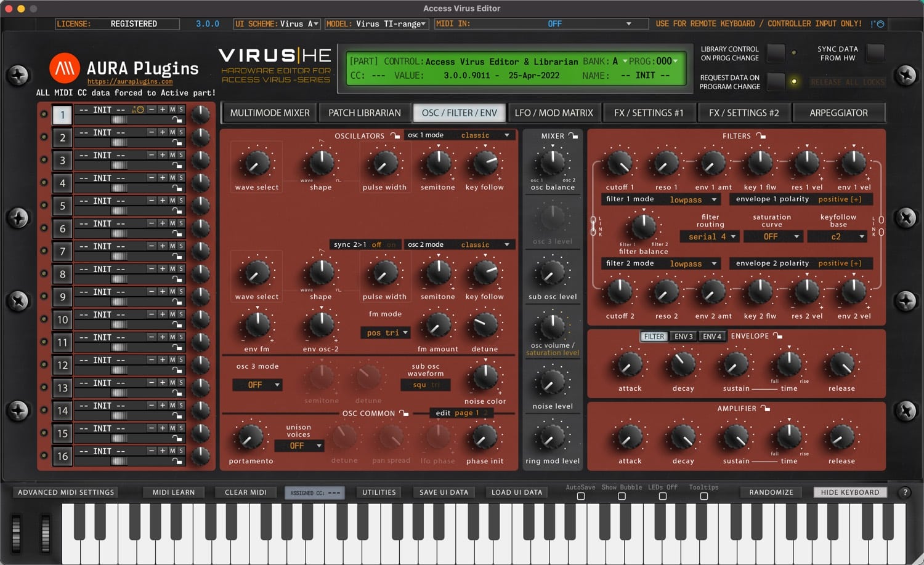
Task: Open the FX / SETTINGS #1 tab
Action: [649, 113]
